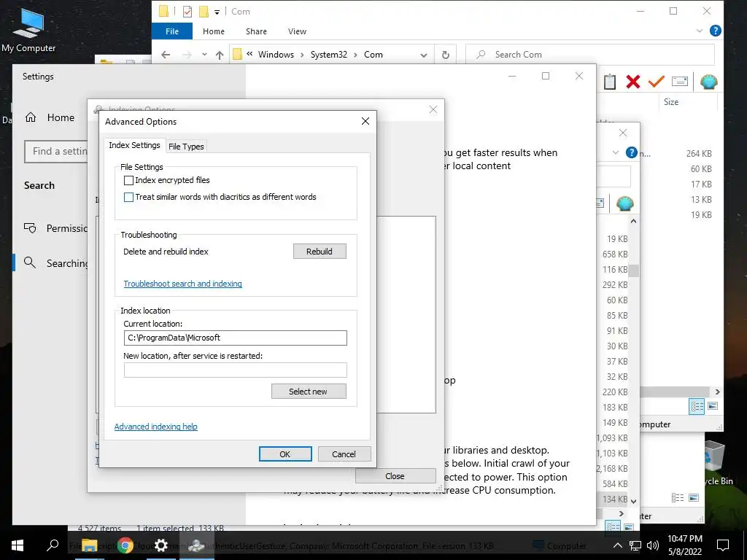Screen dimensions: 747x560
Task: Click the Start button on taskbar
Action: [18, 545]
